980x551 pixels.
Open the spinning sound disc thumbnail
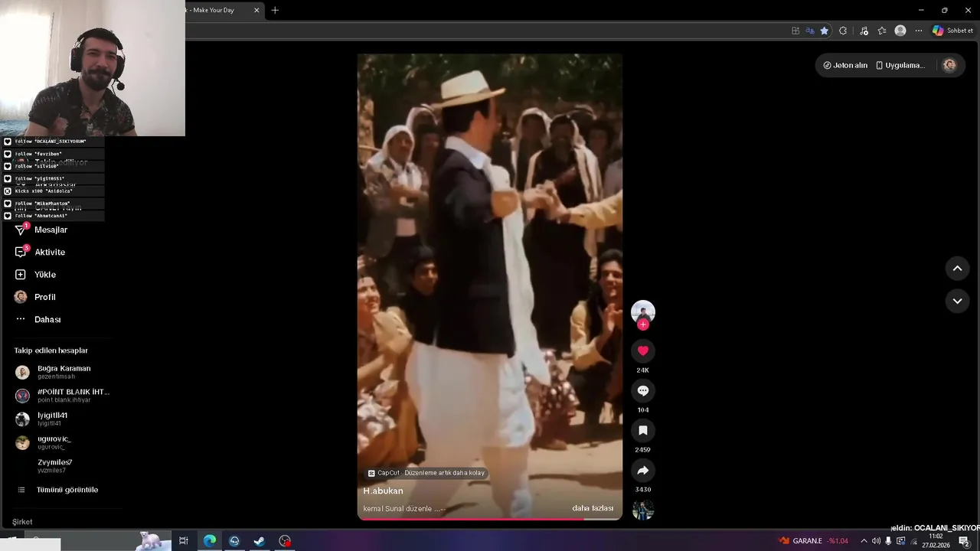(643, 510)
